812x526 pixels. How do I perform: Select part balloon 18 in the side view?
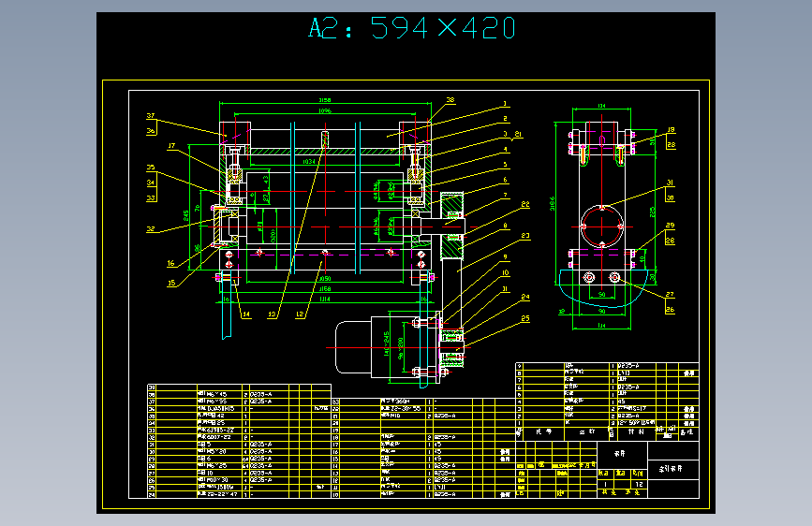672,130
